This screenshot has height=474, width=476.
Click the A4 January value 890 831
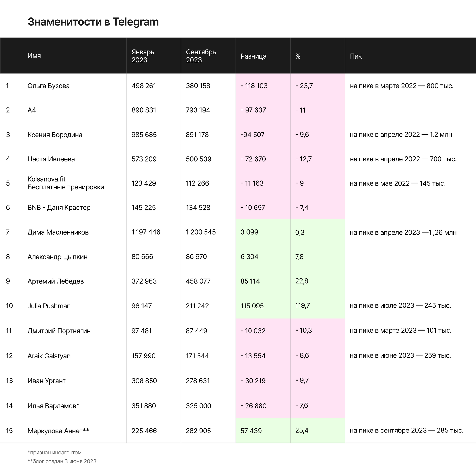pyautogui.click(x=144, y=110)
